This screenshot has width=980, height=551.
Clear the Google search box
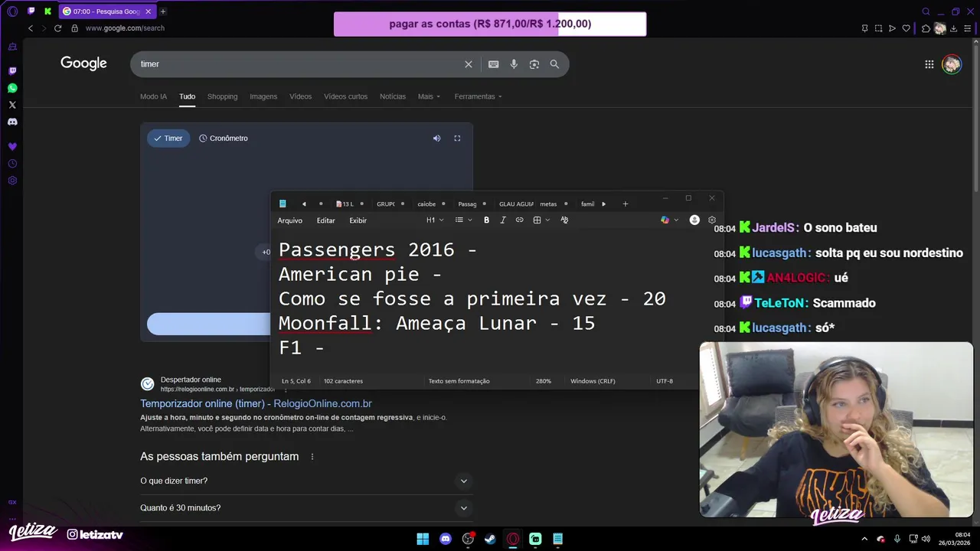pos(469,64)
